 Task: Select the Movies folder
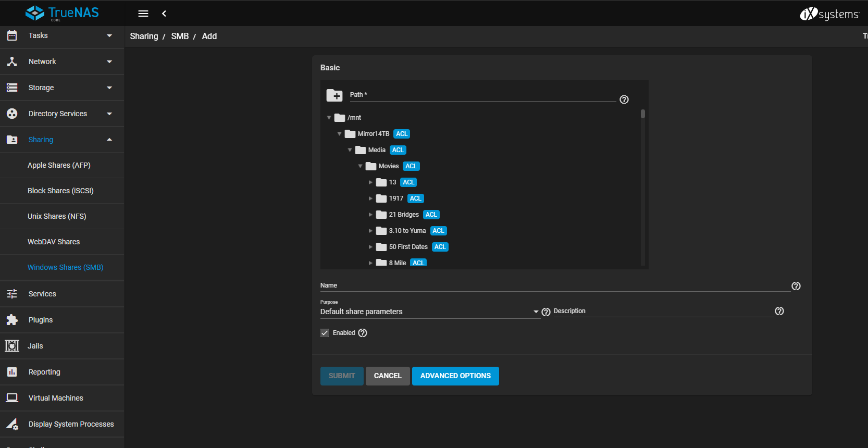click(x=389, y=166)
